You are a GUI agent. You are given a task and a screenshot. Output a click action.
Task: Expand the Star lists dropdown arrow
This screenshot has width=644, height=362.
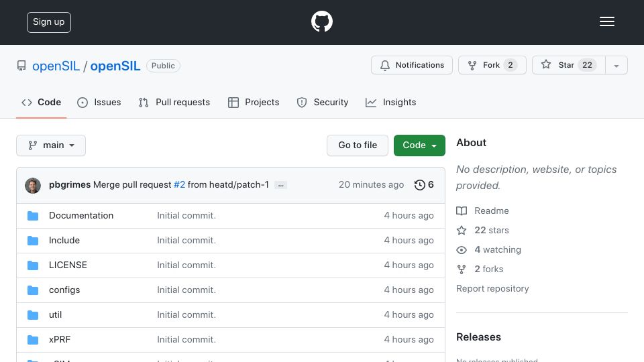click(x=616, y=65)
